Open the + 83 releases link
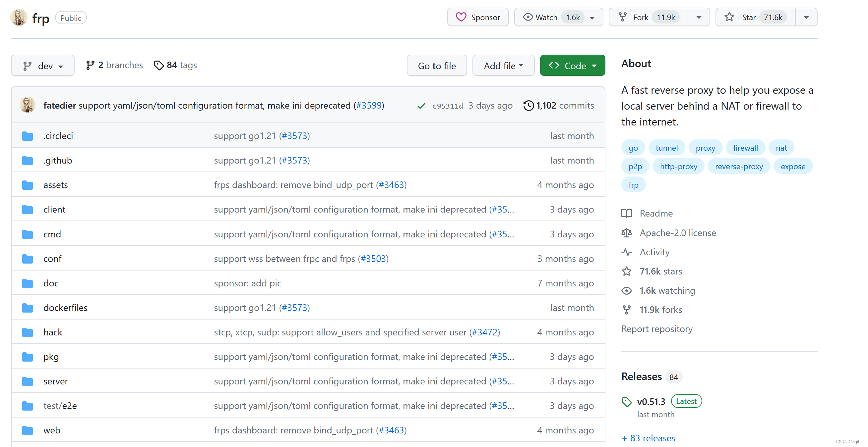The image size is (868, 447). 648,438
